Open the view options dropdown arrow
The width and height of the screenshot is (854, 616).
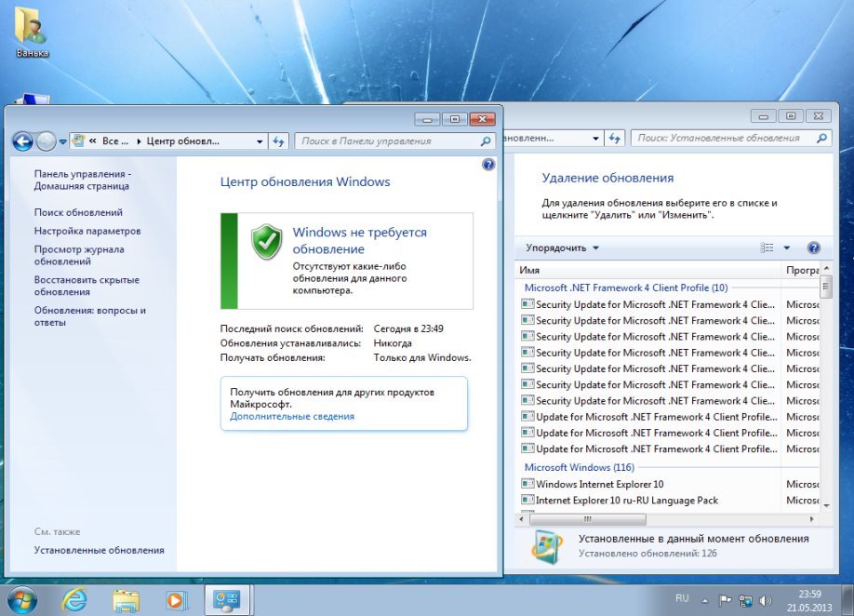(x=786, y=248)
